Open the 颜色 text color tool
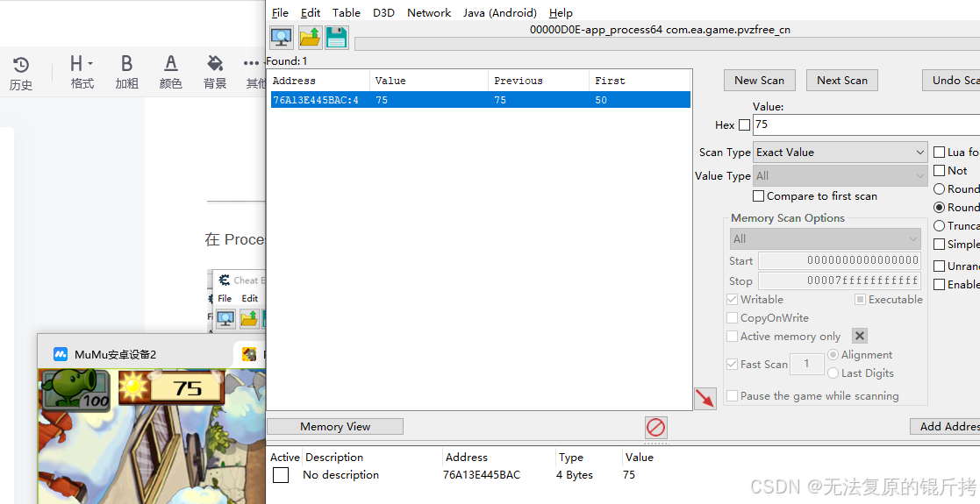This screenshot has width=980, height=504. [170, 73]
